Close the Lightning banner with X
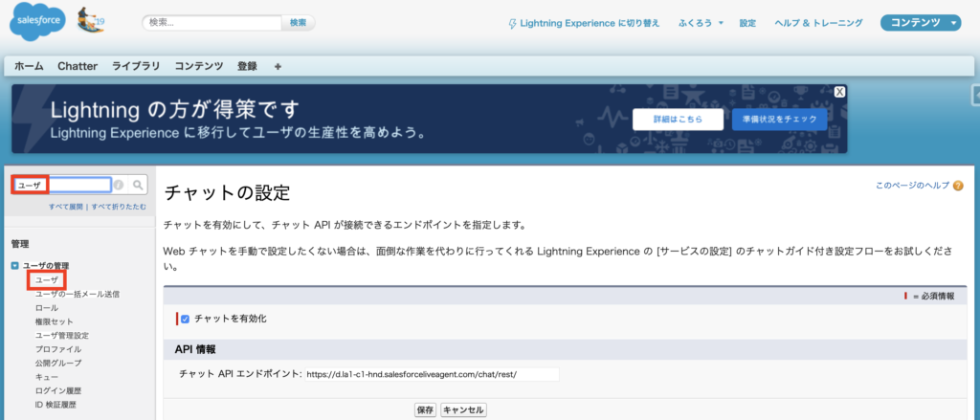This screenshot has height=420, width=980. click(840, 92)
